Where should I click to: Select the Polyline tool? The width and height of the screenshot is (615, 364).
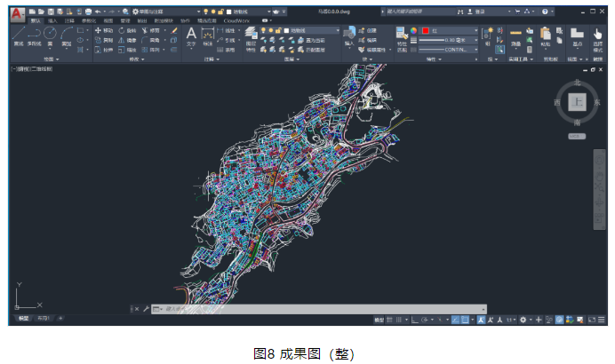34,36
